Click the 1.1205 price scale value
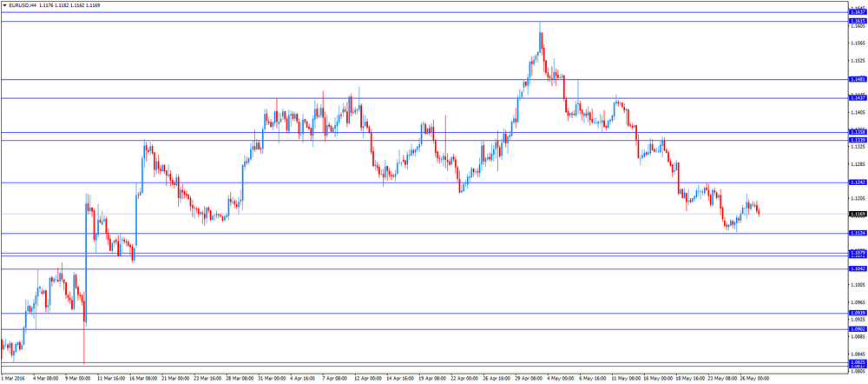The image size is (868, 384). pyautogui.click(x=858, y=198)
